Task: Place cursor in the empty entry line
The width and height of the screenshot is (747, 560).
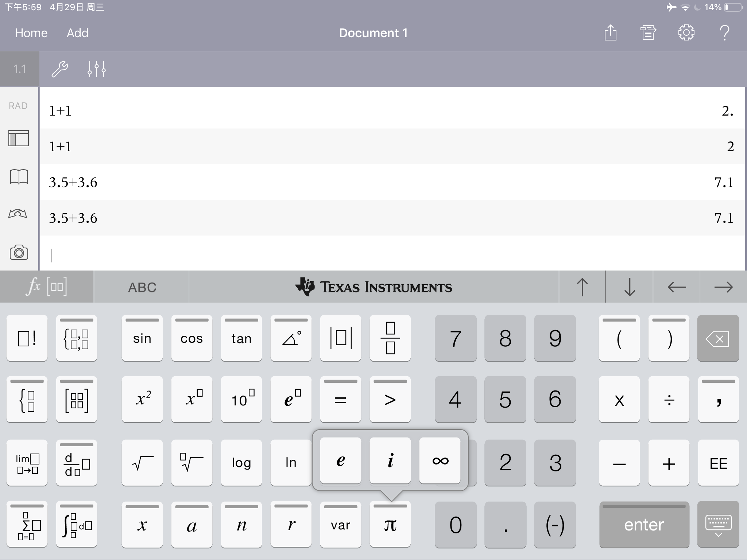Action: [x=392, y=254]
